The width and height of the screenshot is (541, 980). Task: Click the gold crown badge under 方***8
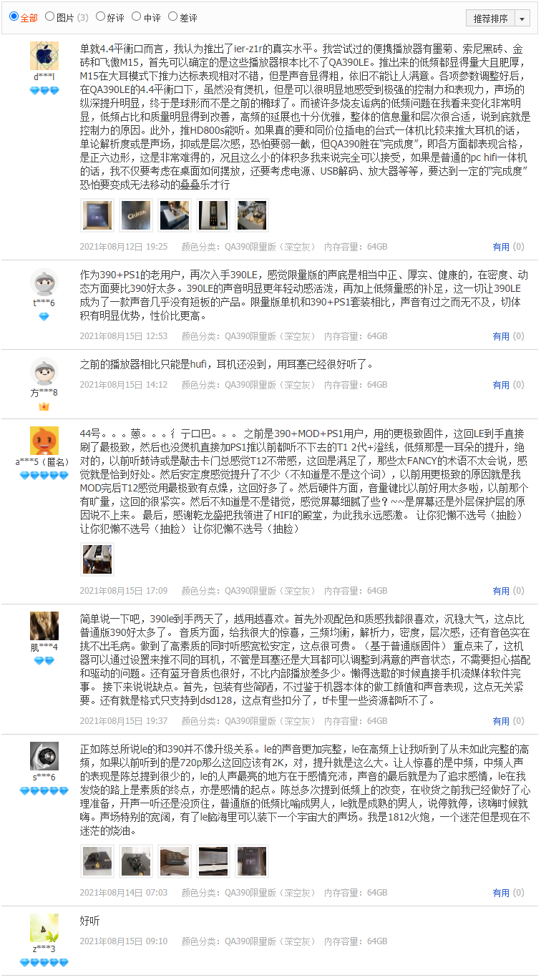(x=44, y=406)
